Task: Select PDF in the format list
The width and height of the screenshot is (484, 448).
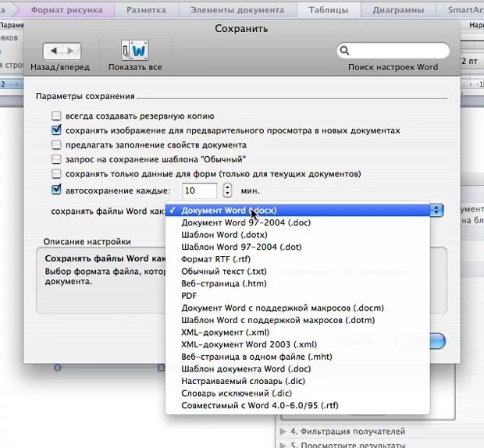Action: (x=298, y=296)
